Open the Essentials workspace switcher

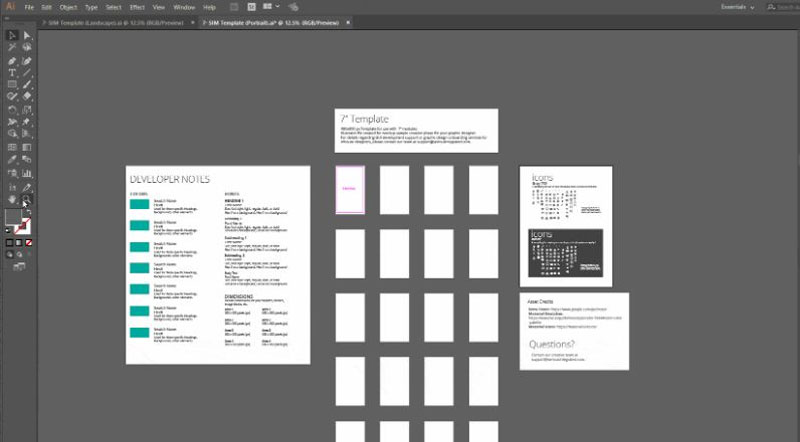tap(737, 7)
